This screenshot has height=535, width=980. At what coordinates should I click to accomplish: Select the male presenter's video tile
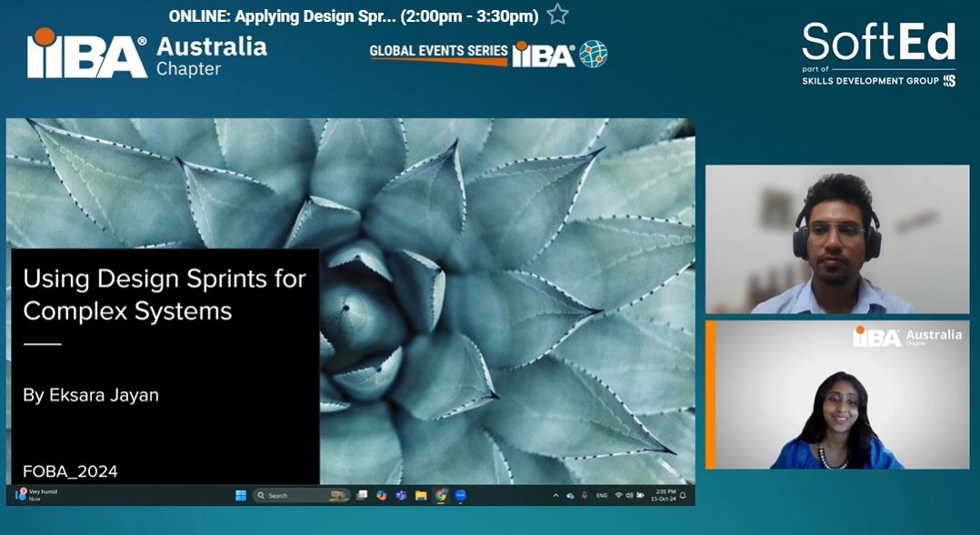coord(837,239)
